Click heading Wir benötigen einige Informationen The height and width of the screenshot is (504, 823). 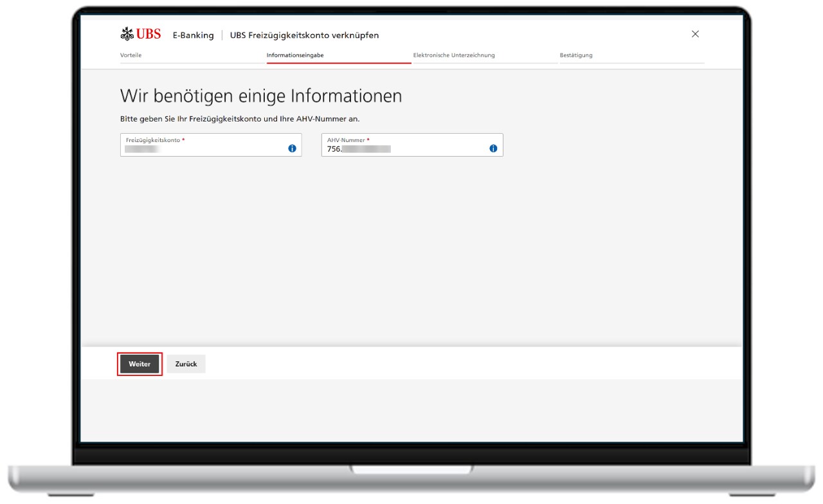tap(260, 96)
